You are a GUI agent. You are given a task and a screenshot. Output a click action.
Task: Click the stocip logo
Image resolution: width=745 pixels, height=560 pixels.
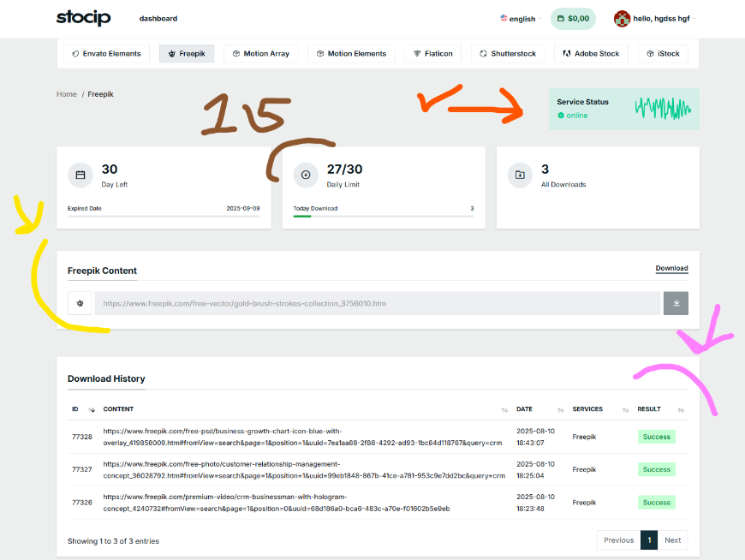(x=84, y=18)
